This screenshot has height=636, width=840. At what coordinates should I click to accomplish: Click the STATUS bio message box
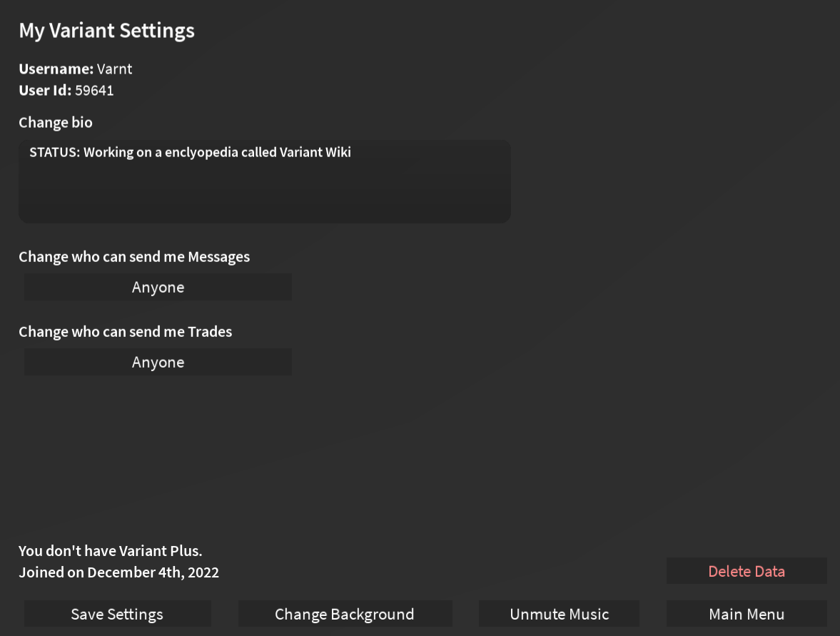click(264, 181)
